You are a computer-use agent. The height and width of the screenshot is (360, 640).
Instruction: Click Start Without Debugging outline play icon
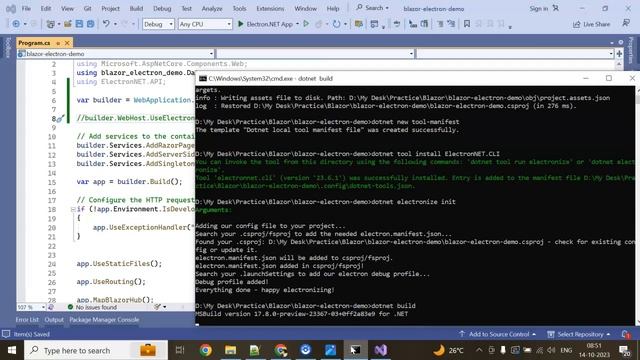(x=306, y=24)
